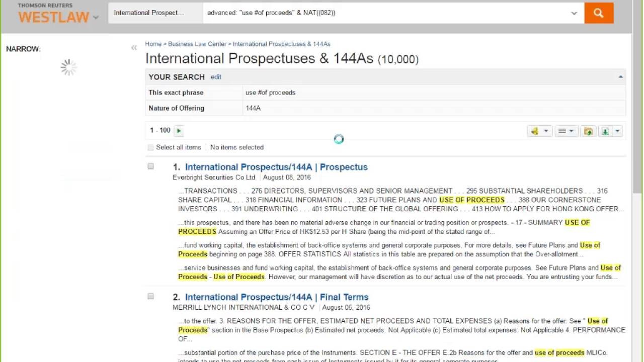Open the list detail level menu

565,131
